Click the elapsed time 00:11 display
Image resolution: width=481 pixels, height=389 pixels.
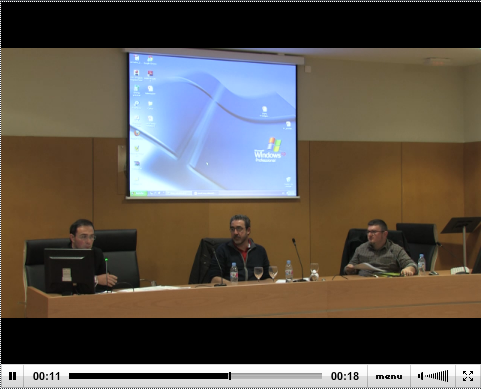(x=46, y=376)
